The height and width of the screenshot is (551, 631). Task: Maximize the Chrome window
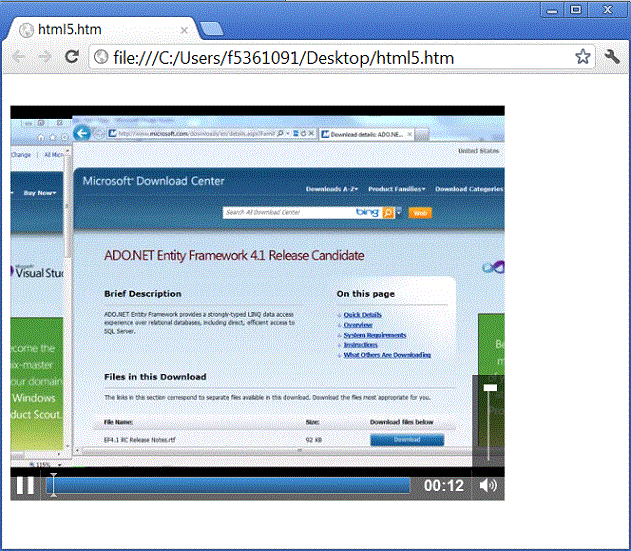tap(576, 9)
